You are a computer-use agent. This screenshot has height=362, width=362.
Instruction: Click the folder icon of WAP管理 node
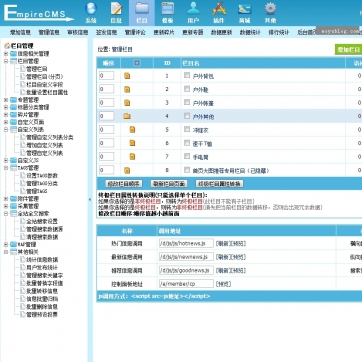tap(13, 245)
